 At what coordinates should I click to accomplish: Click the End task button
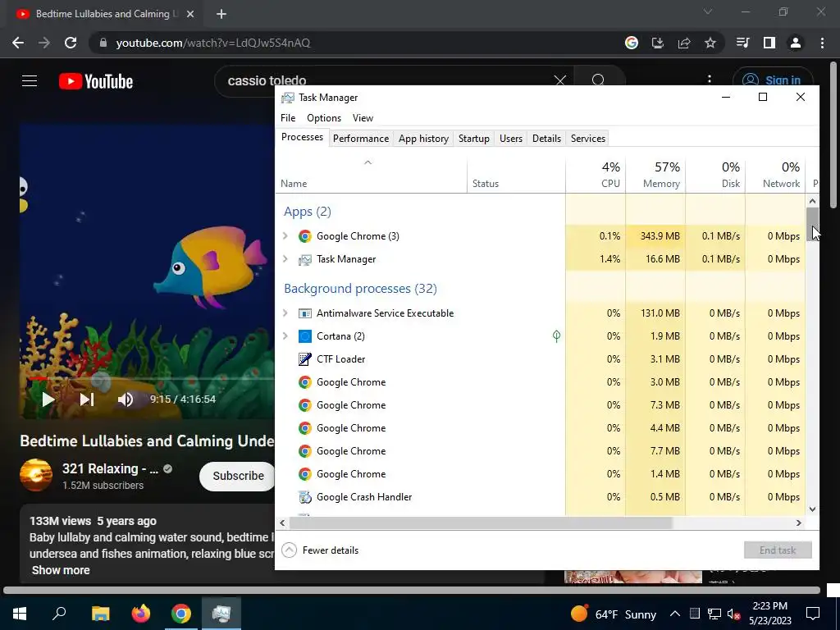tap(778, 550)
